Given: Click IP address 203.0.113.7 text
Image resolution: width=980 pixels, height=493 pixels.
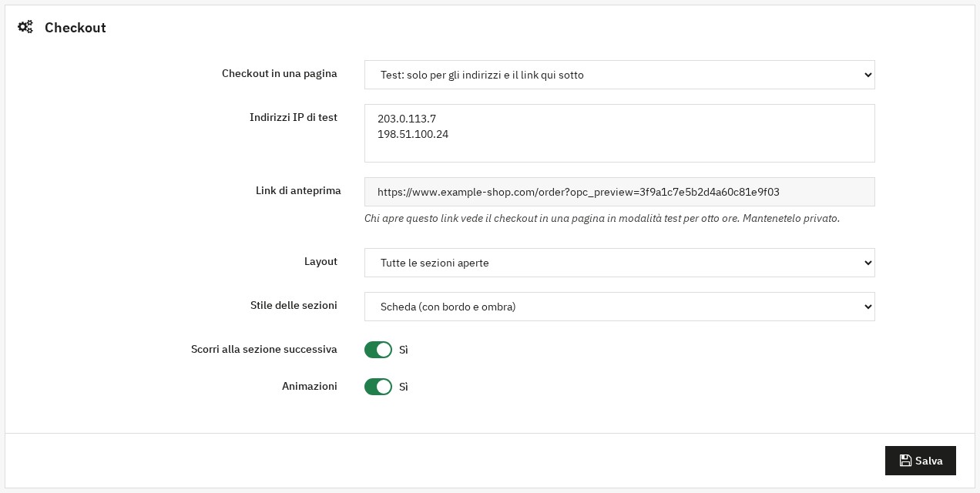Looking at the screenshot, I should coord(407,119).
